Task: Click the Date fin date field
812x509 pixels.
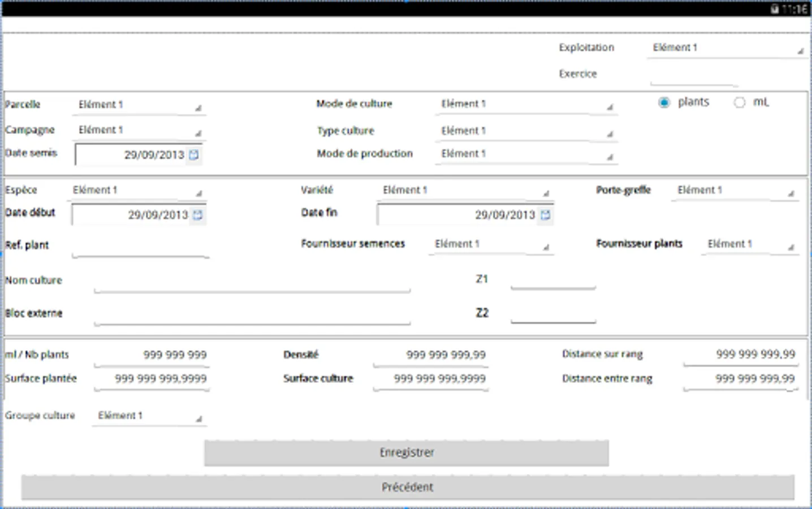Action: point(465,215)
